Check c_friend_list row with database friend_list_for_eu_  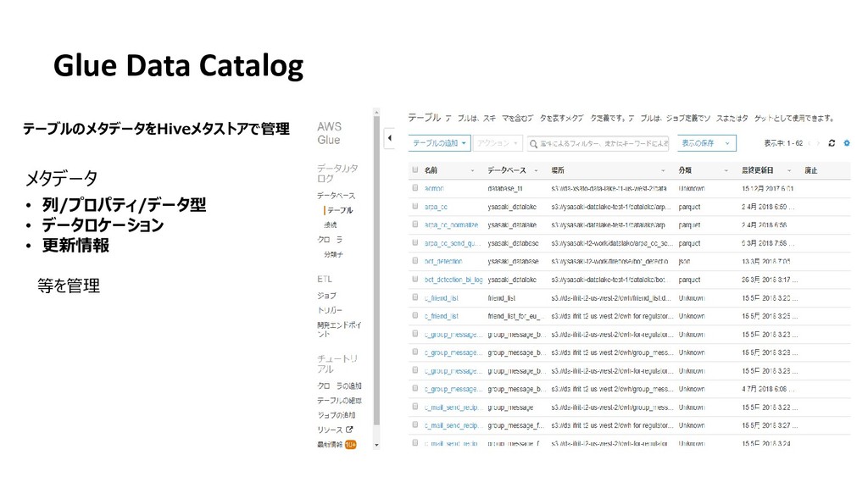tap(415, 316)
